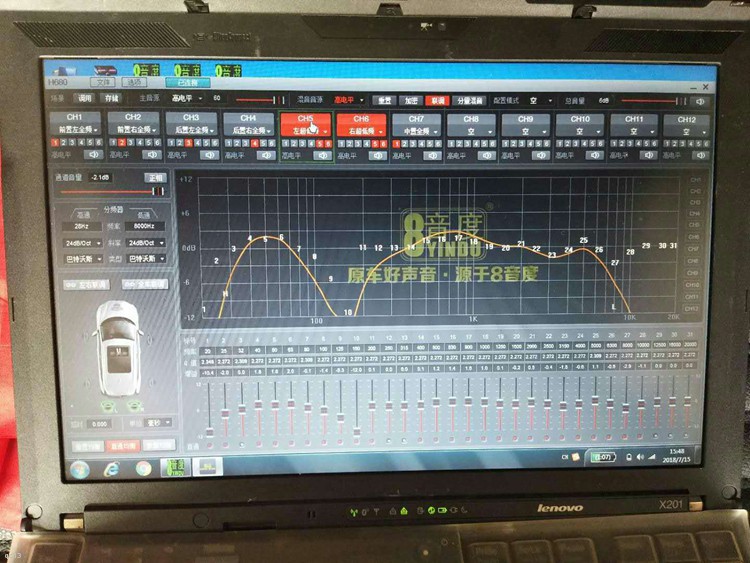Mute the CH6 channel speaker icon
Viewport: 750px width, 563px height.
pyautogui.click(x=377, y=155)
